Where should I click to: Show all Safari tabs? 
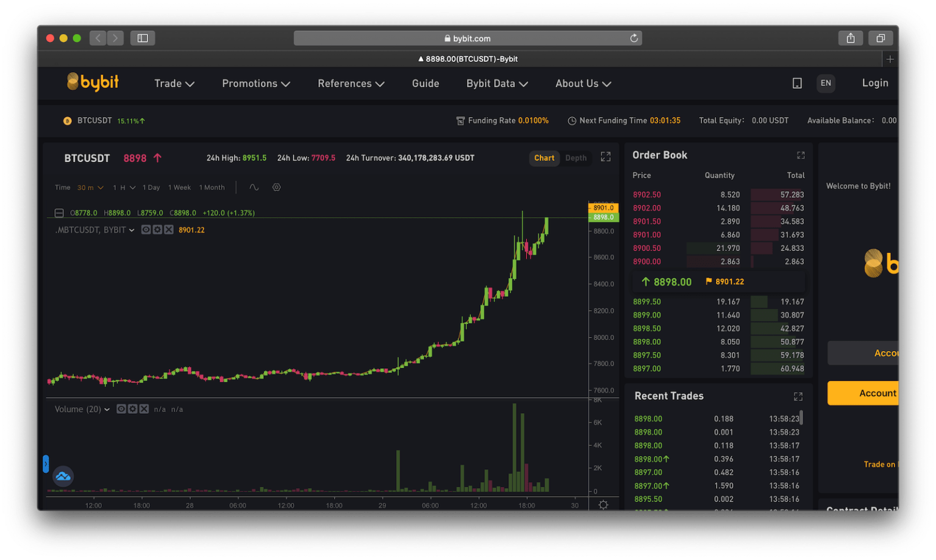(881, 38)
